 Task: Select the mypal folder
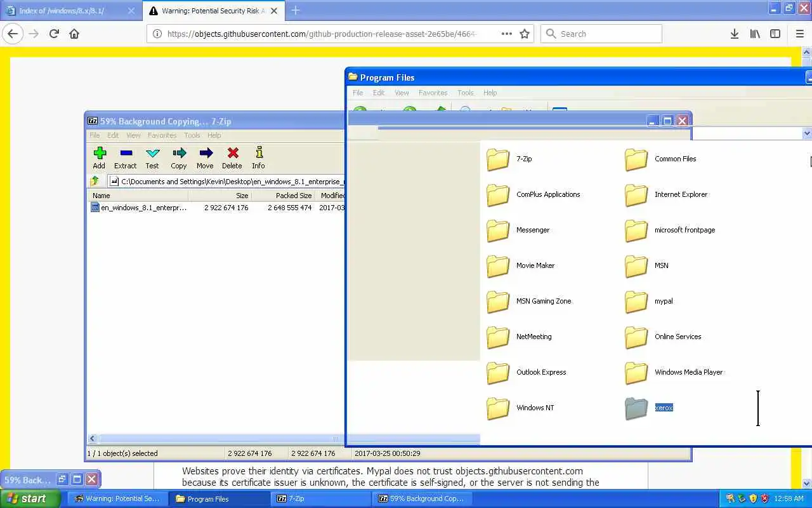point(649,302)
